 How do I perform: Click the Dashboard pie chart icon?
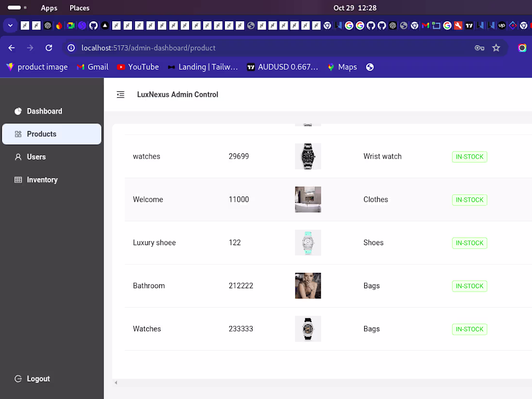(x=18, y=111)
